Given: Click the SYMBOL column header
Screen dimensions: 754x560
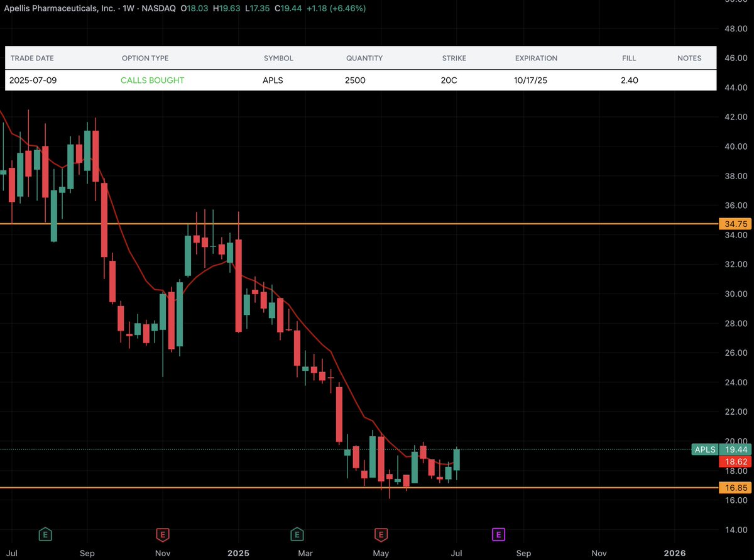Looking at the screenshot, I should click(278, 58).
